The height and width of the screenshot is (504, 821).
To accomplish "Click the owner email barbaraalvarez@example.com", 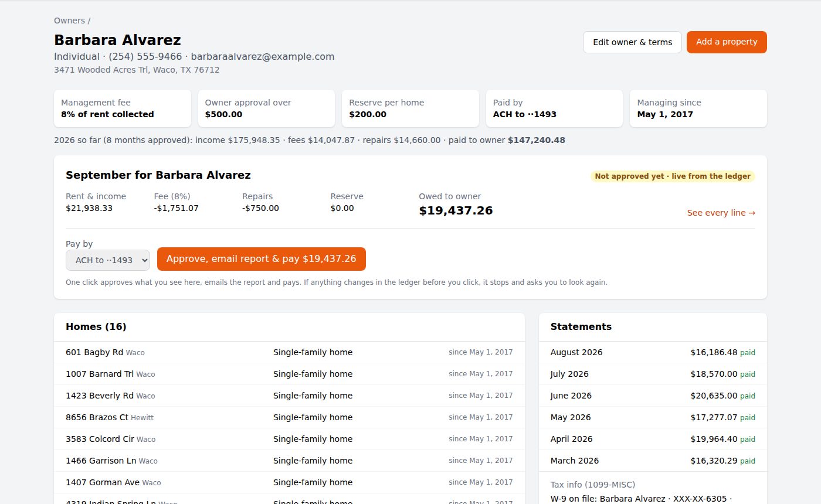I will point(263,57).
